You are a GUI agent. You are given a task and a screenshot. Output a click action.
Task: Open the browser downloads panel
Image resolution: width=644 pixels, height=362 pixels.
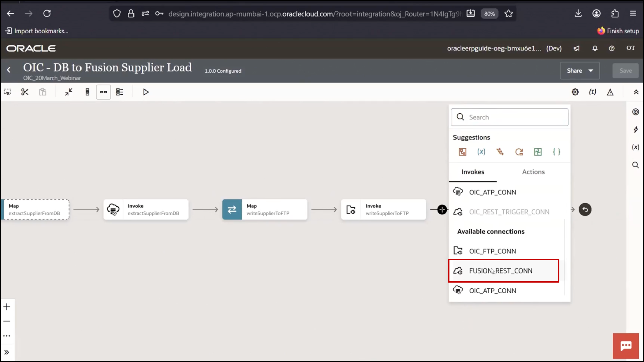pos(578,14)
